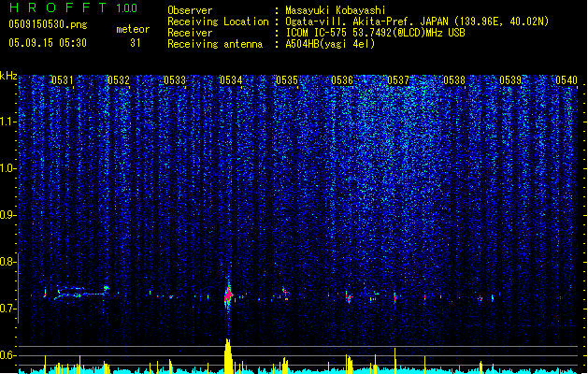Click the HROFFT title text
The width and height of the screenshot is (588, 374).
pyautogui.click(x=58, y=7)
